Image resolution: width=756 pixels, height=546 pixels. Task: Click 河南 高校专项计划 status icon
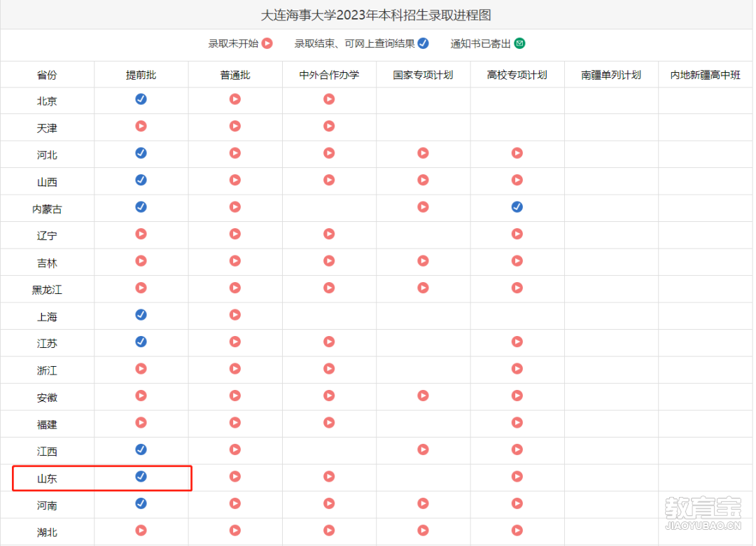point(517,503)
